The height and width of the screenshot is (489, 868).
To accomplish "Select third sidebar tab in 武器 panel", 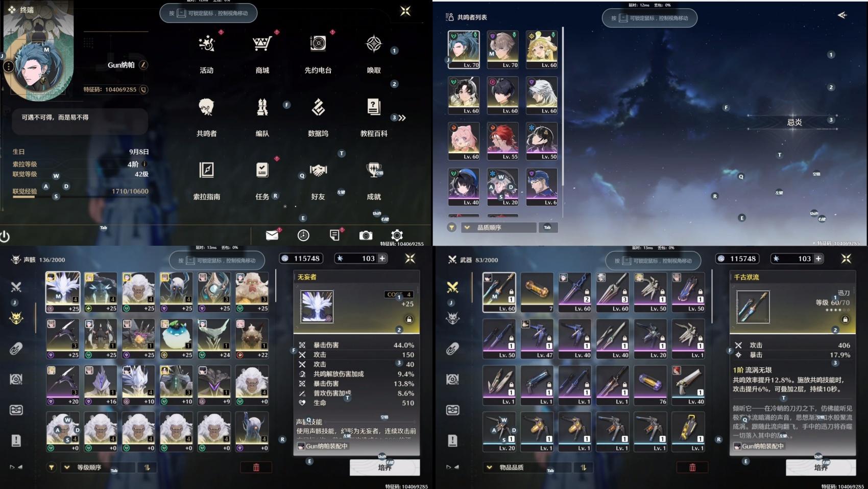I will pos(452,348).
